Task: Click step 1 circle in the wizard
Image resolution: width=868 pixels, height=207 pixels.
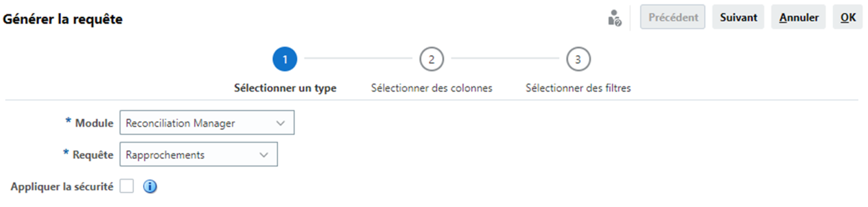Action: click(285, 59)
